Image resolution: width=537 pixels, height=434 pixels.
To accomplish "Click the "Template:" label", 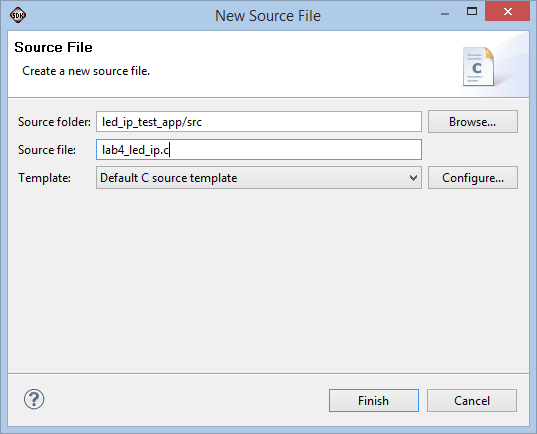I will (45, 178).
